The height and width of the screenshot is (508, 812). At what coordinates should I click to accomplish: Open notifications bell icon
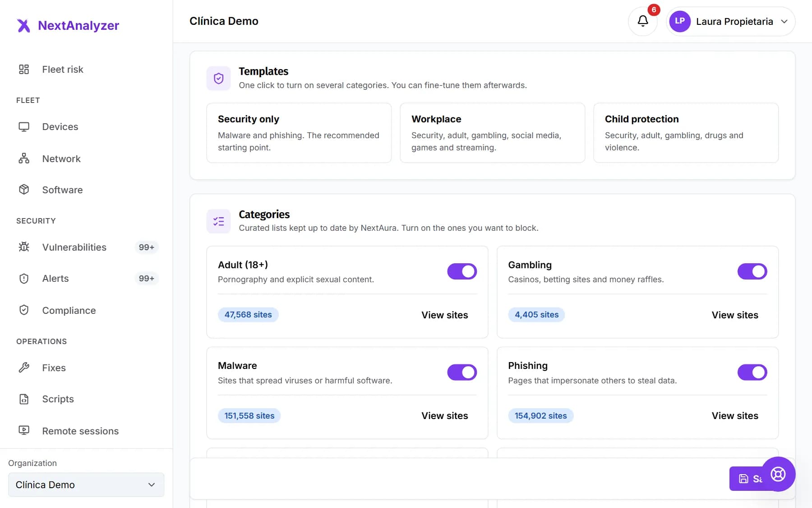[x=643, y=21]
